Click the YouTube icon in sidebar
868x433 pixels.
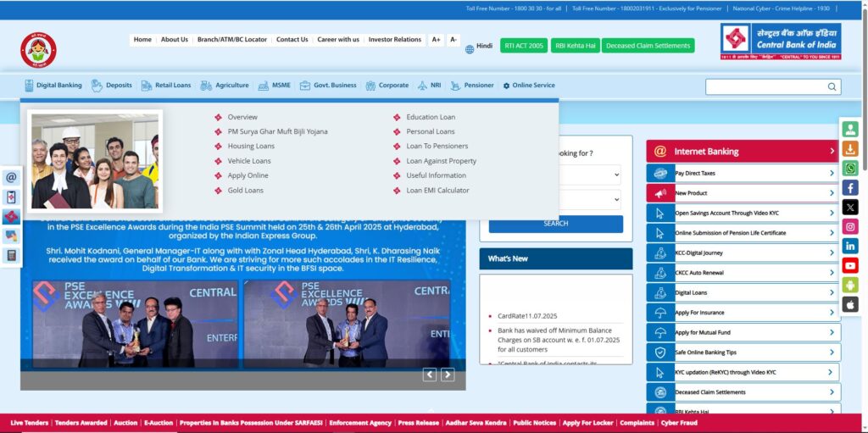850,265
